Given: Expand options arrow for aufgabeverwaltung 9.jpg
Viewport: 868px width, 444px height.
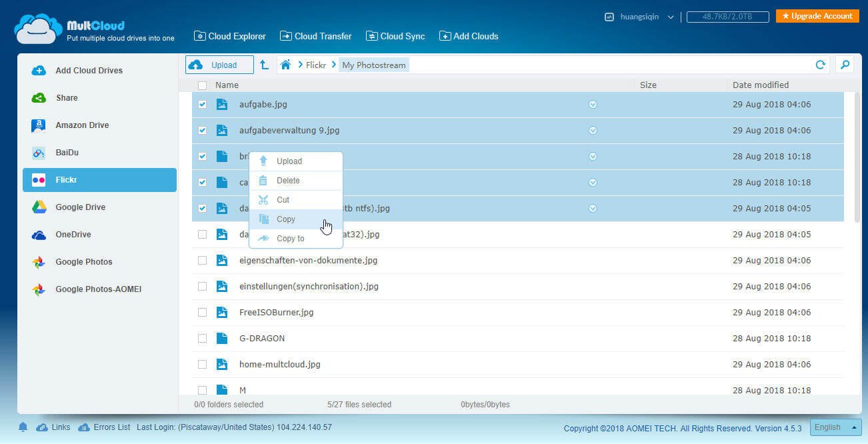Looking at the screenshot, I should (593, 131).
